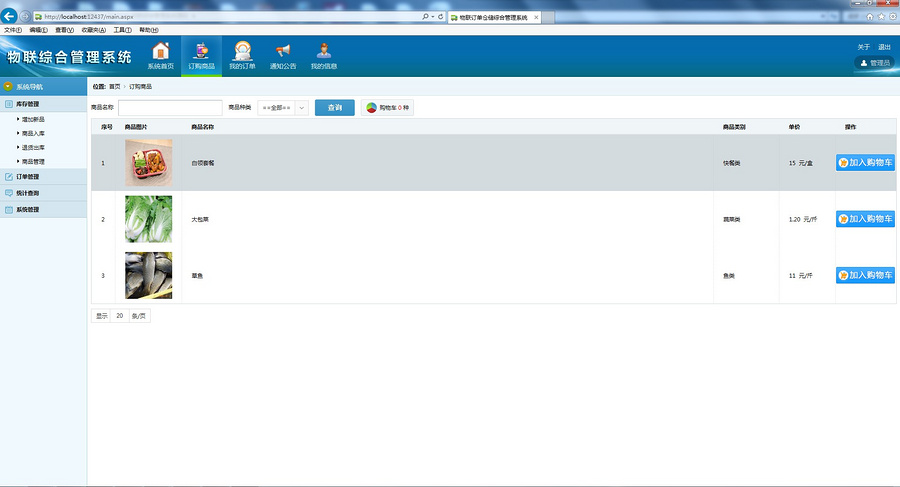The image size is (900, 487).
Task: Click the 商品名称 search input field
Action: click(170, 107)
